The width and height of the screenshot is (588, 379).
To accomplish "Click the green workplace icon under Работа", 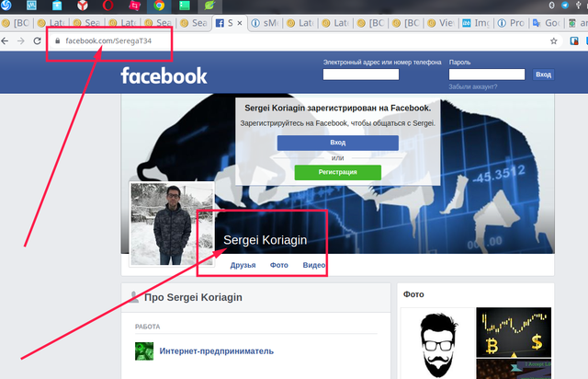I will [x=144, y=351].
